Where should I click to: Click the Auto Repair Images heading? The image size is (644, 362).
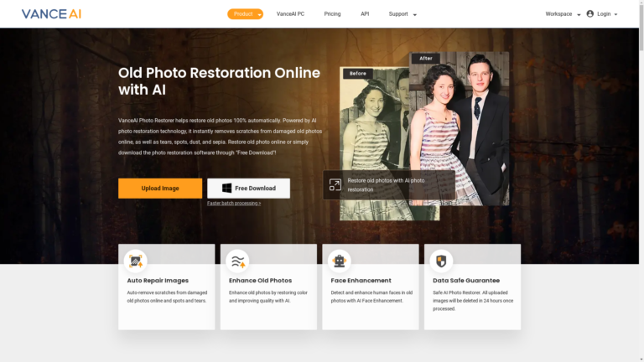point(158,280)
